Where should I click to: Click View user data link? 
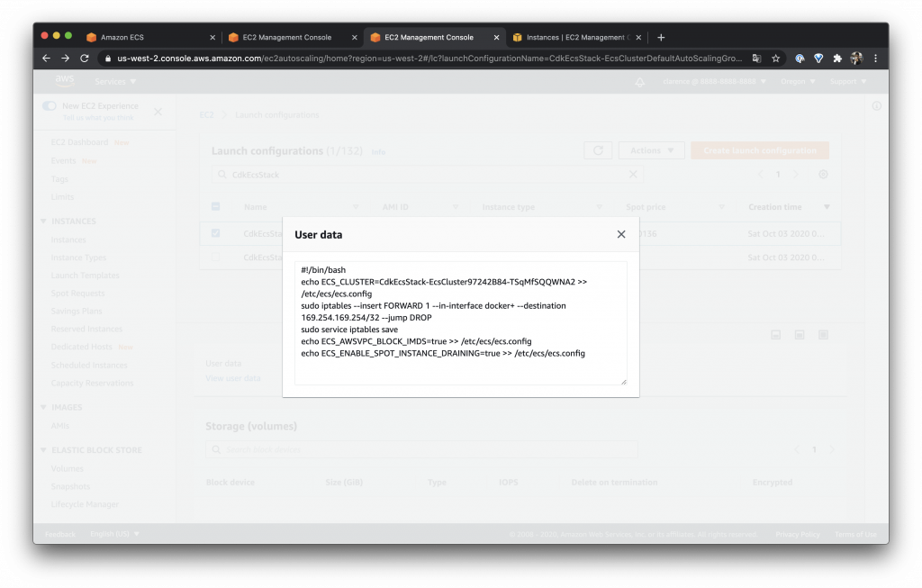pyautogui.click(x=233, y=378)
